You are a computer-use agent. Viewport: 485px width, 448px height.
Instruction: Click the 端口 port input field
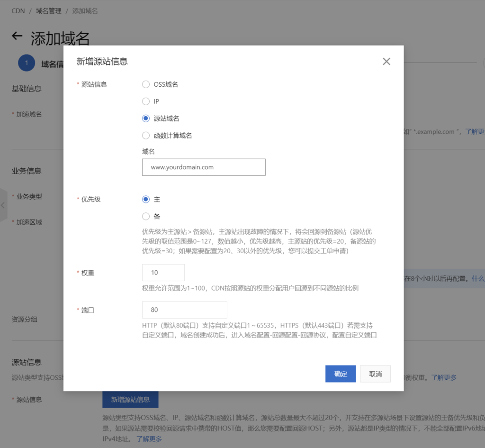(184, 310)
